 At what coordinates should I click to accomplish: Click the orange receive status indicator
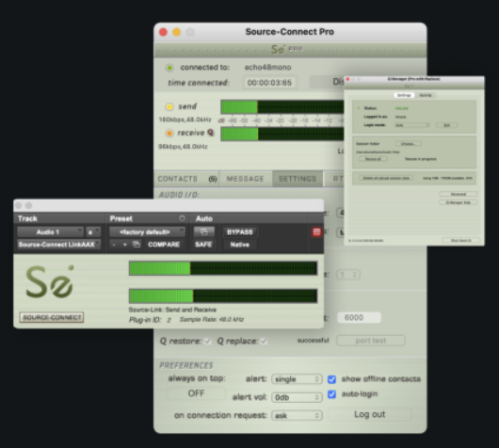pyautogui.click(x=169, y=133)
